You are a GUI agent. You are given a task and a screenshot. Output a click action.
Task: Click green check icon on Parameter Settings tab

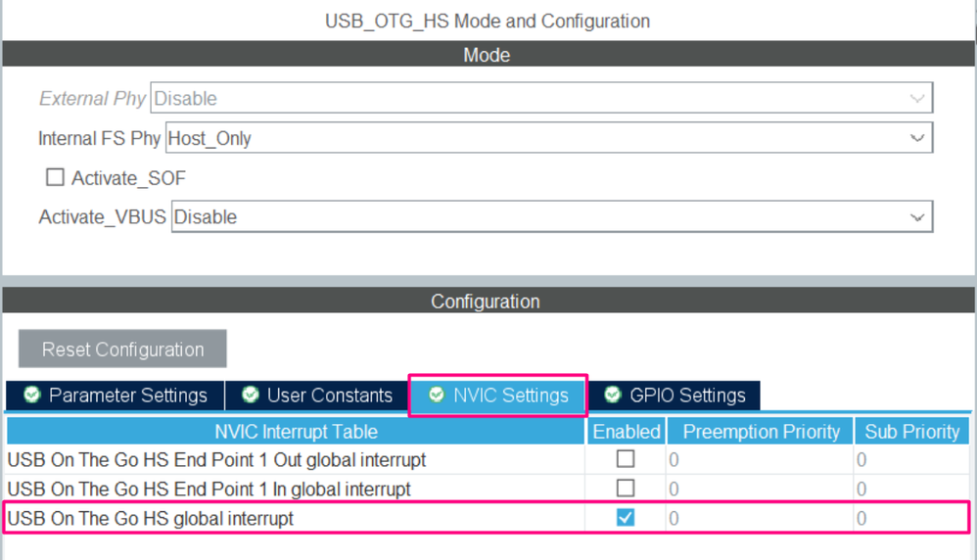32,395
